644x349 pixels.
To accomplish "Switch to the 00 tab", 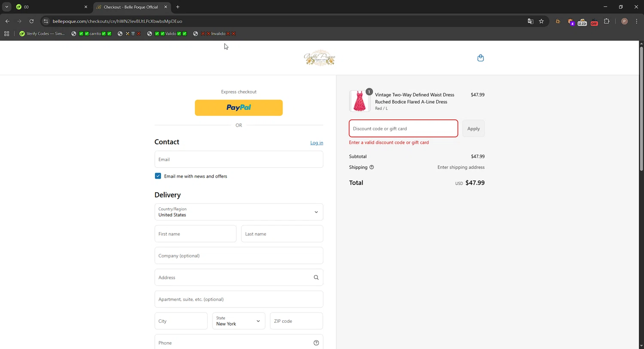I will 52,7.
